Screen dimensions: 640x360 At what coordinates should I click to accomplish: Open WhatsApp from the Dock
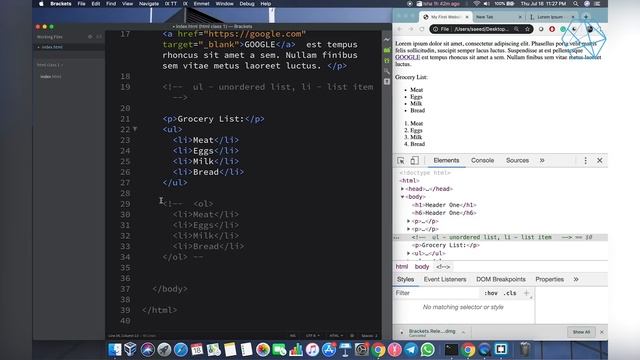coord(427,350)
